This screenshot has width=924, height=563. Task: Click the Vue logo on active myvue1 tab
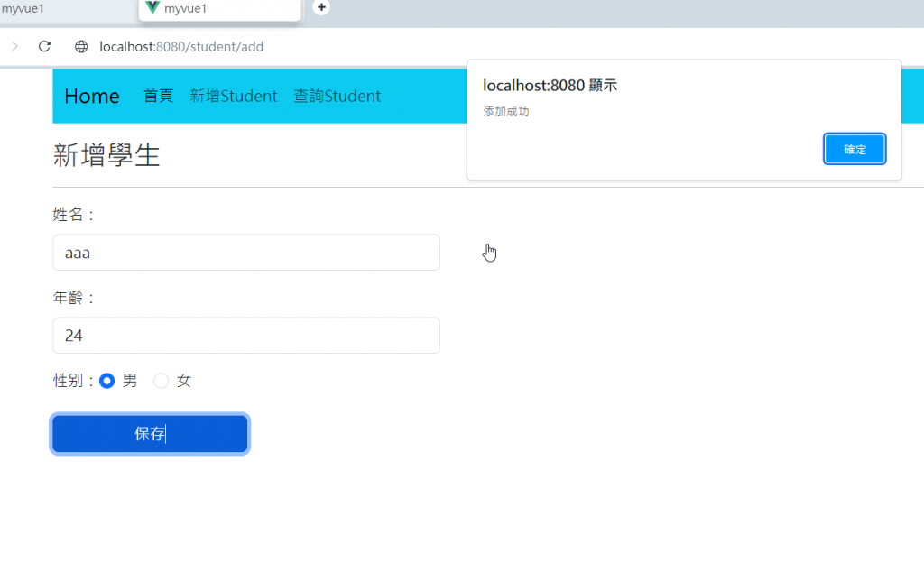(152, 7)
